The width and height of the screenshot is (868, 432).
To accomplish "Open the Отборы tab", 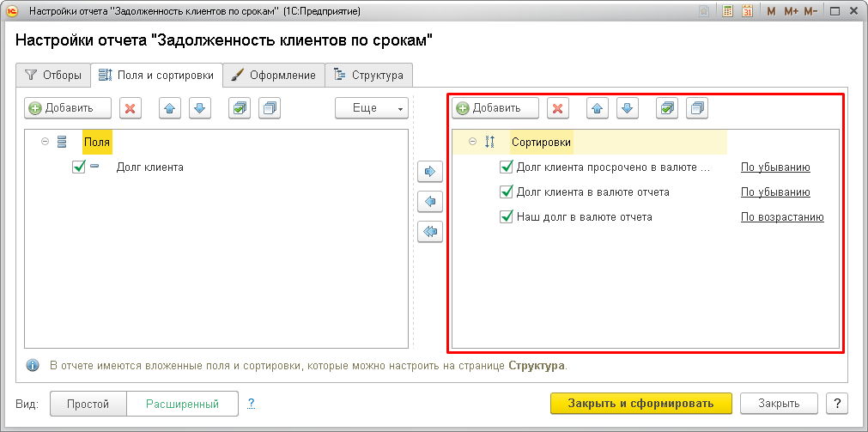I will tap(53, 75).
